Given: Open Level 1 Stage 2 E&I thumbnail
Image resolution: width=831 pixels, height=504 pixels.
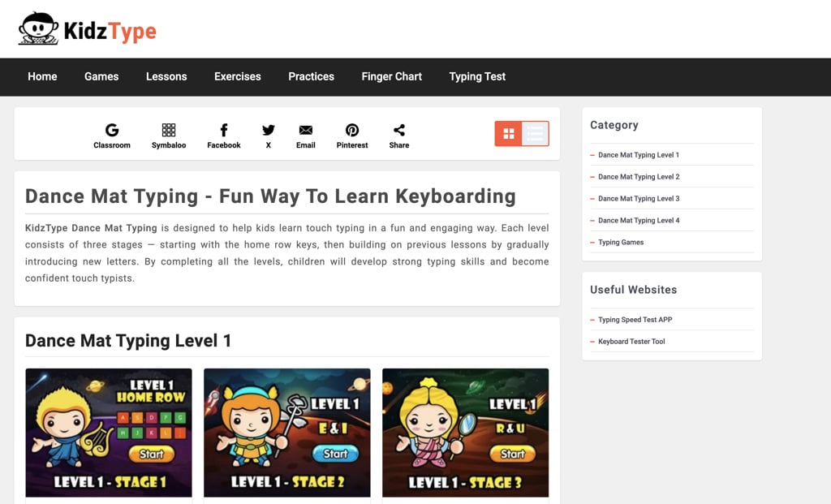Looking at the screenshot, I should [287, 433].
